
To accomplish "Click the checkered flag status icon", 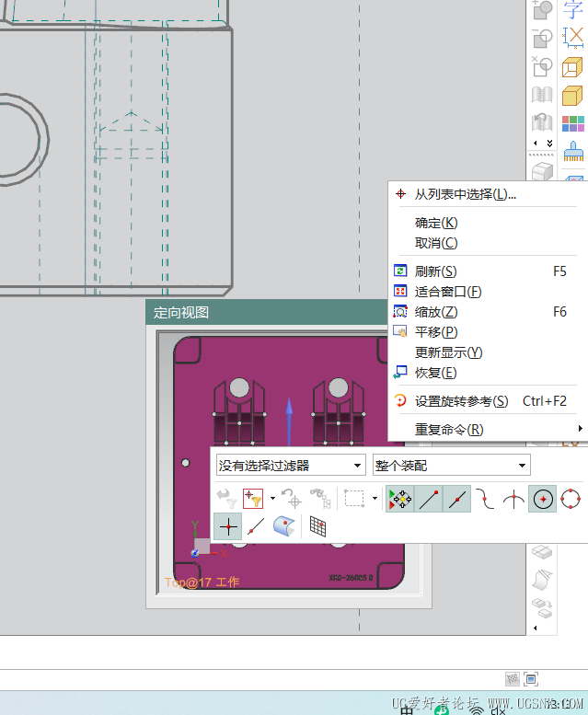I will point(513,679).
